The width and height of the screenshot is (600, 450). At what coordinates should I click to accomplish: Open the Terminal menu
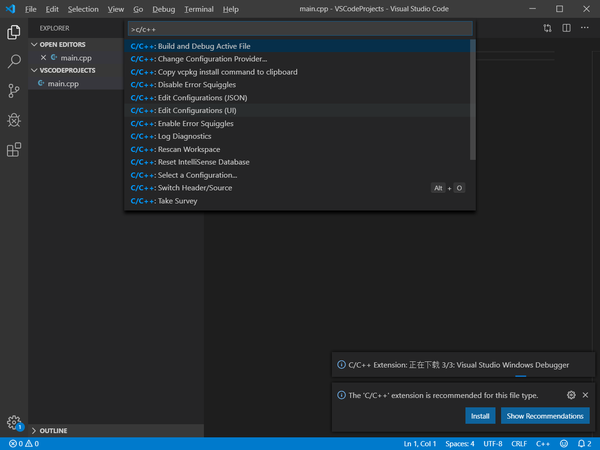pos(199,9)
